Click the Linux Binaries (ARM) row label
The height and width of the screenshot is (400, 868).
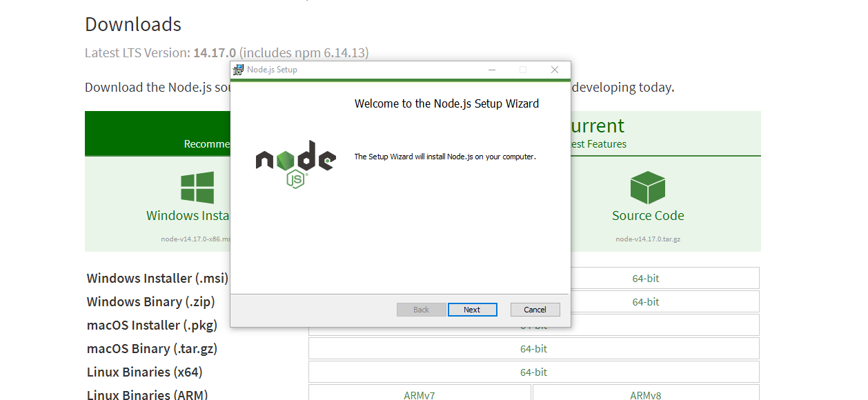pos(147,395)
